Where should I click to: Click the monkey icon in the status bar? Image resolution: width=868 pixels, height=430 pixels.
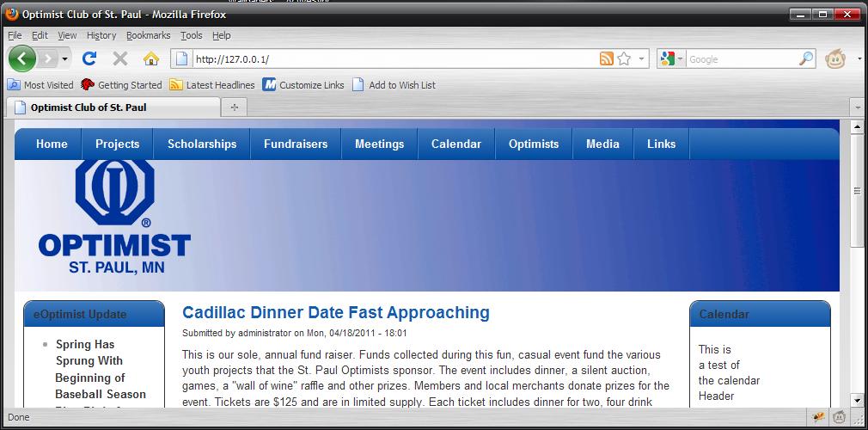click(x=840, y=417)
